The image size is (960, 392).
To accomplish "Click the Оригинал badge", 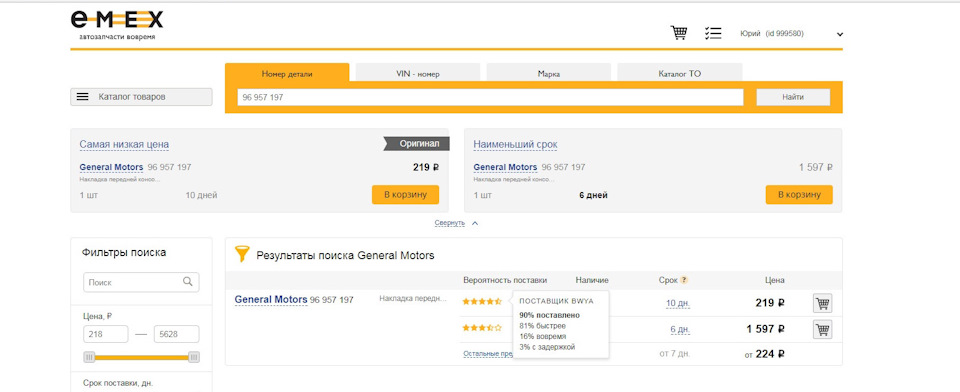I will pyautogui.click(x=417, y=144).
